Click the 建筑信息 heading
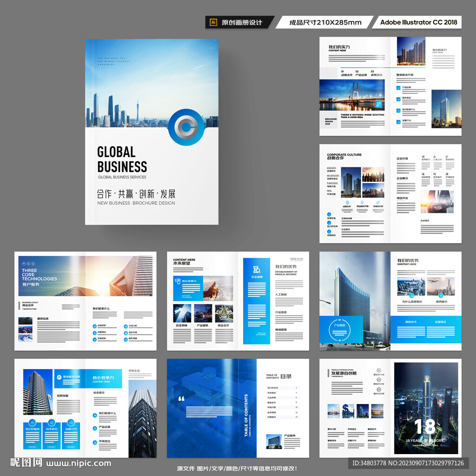This screenshot has width=476, height=476. coord(43,318)
